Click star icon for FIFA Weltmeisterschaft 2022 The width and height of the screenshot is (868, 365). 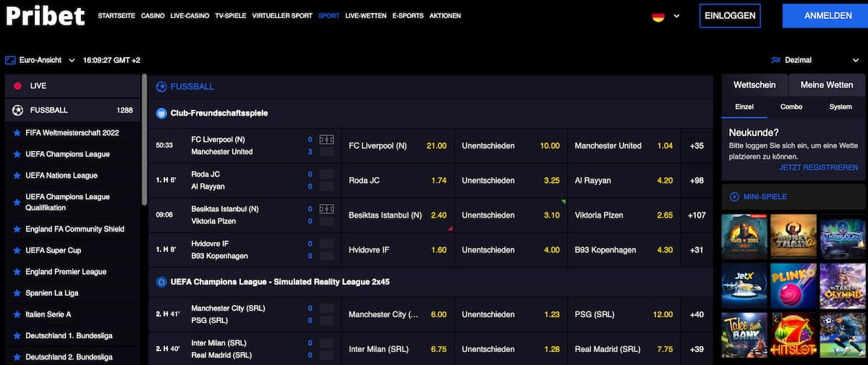pyautogui.click(x=17, y=133)
